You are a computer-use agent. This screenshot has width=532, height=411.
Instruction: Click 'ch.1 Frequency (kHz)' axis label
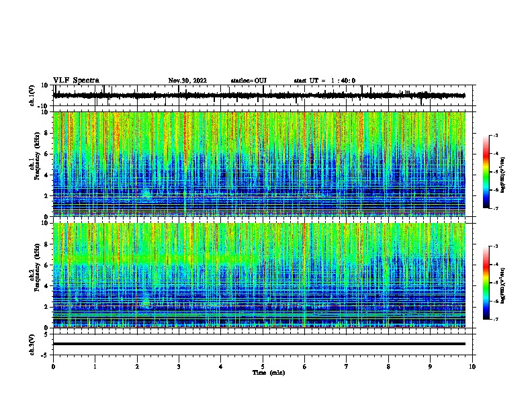point(34,156)
